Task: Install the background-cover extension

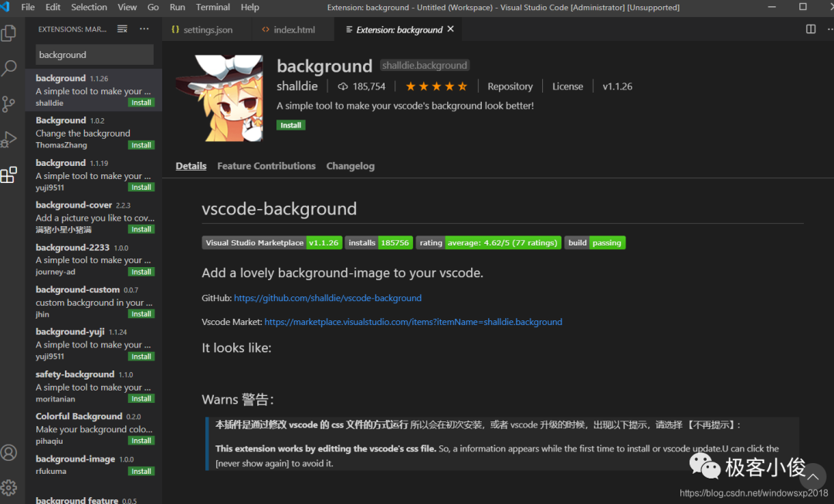Action: pos(141,229)
